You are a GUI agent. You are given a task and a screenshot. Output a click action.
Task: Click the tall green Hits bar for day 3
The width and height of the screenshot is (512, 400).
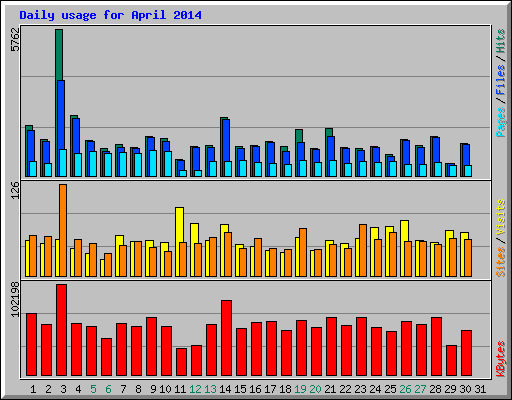pyautogui.click(x=59, y=55)
